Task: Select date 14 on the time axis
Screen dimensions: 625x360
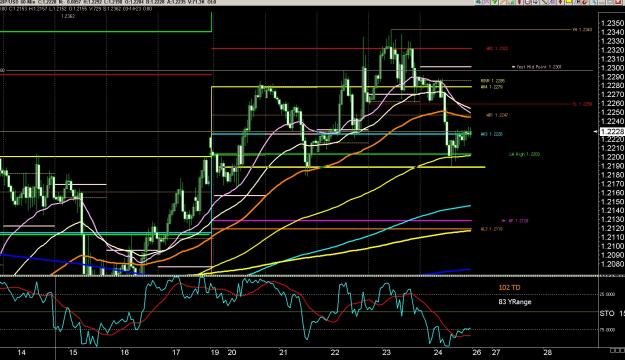Action: pyautogui.click(x=22, y=352)
